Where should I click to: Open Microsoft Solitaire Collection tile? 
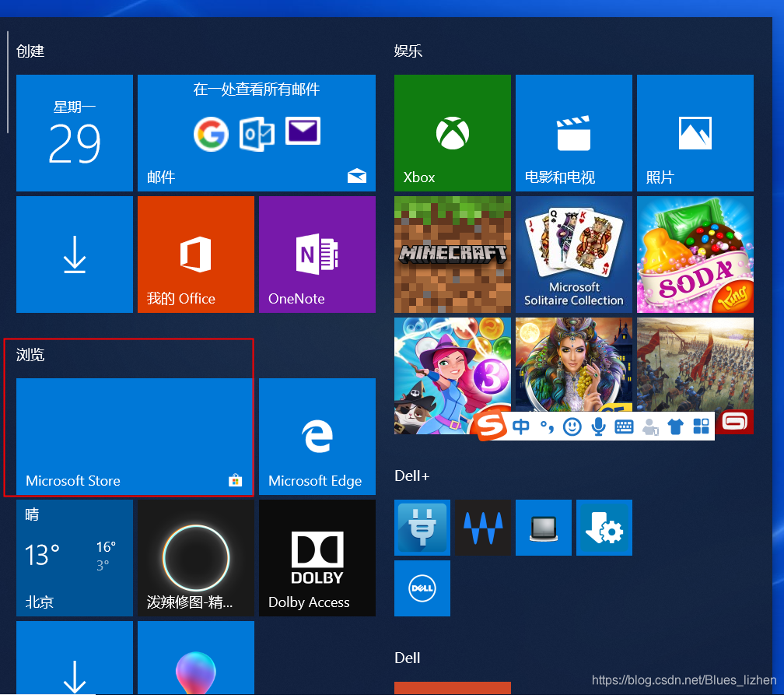tap(574, 254)
